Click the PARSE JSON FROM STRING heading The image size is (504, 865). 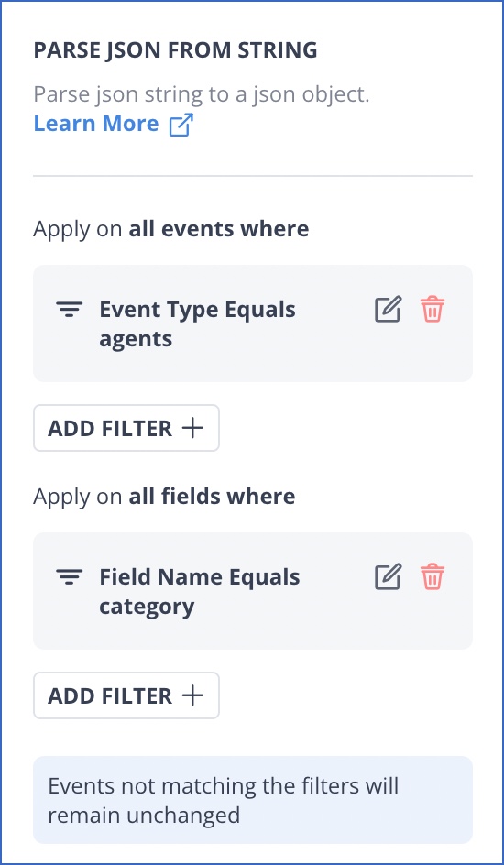[x=175, y=50]
